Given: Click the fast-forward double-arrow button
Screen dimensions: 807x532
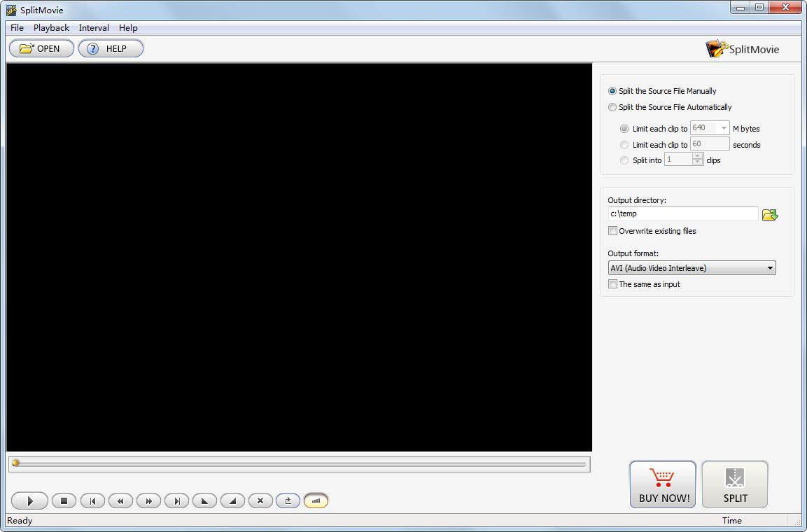Looking at the screenshot, I should click(149, 500).
